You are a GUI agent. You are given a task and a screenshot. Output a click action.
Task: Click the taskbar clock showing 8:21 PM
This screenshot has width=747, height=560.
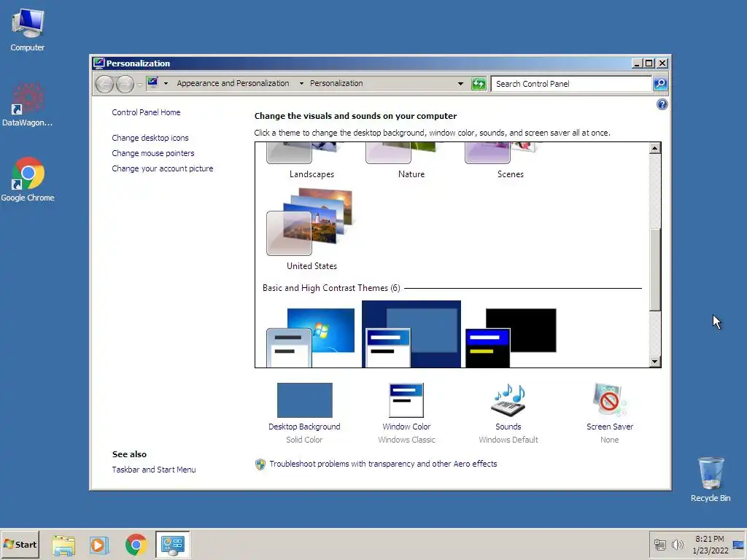tap(710, 545)
